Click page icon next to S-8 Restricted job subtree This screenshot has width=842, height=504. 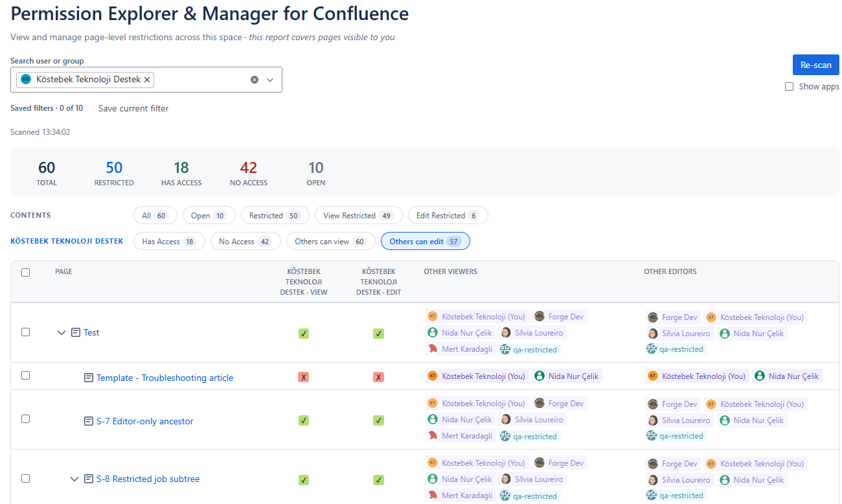[89, 479]
